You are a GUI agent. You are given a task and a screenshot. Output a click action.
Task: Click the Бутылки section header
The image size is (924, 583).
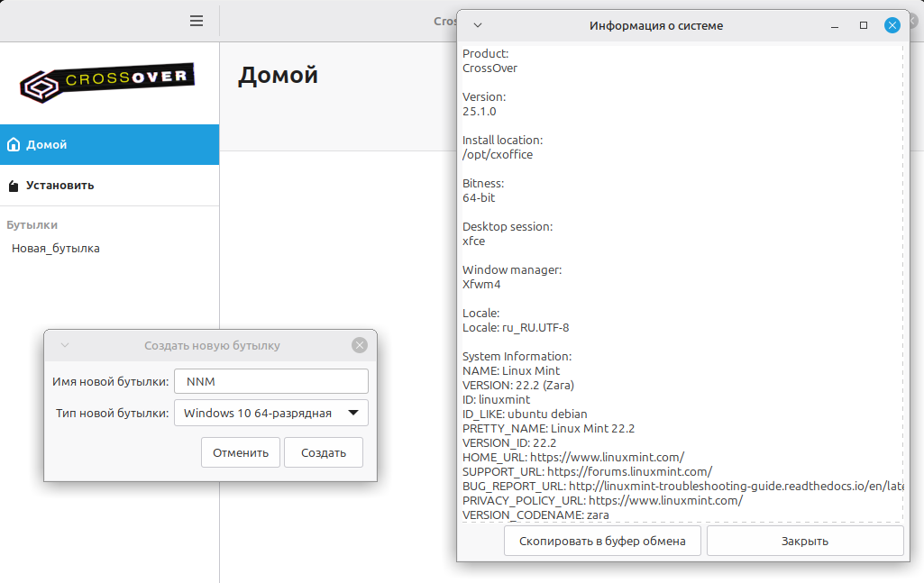32,225
